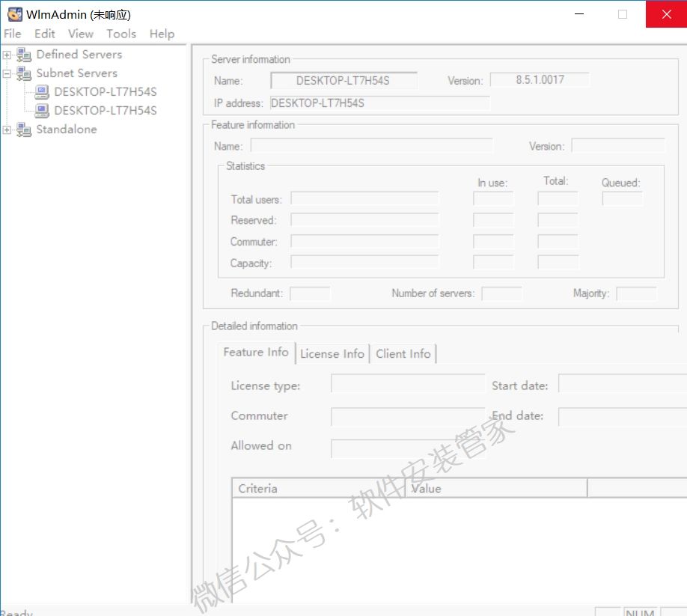
Task: Open the File menu
Action: pos(12,34)
